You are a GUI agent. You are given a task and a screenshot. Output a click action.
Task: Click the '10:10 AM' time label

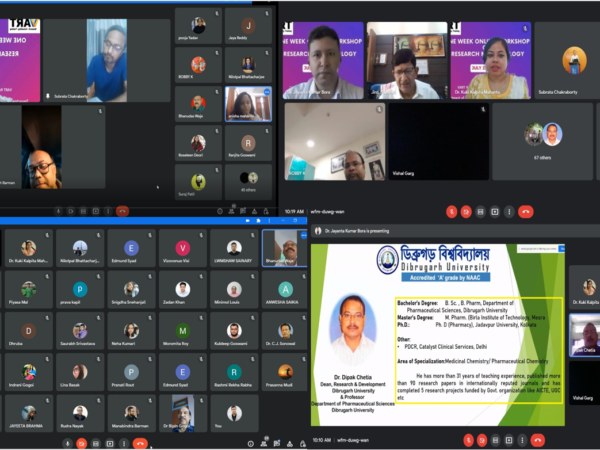coord(322,440)
